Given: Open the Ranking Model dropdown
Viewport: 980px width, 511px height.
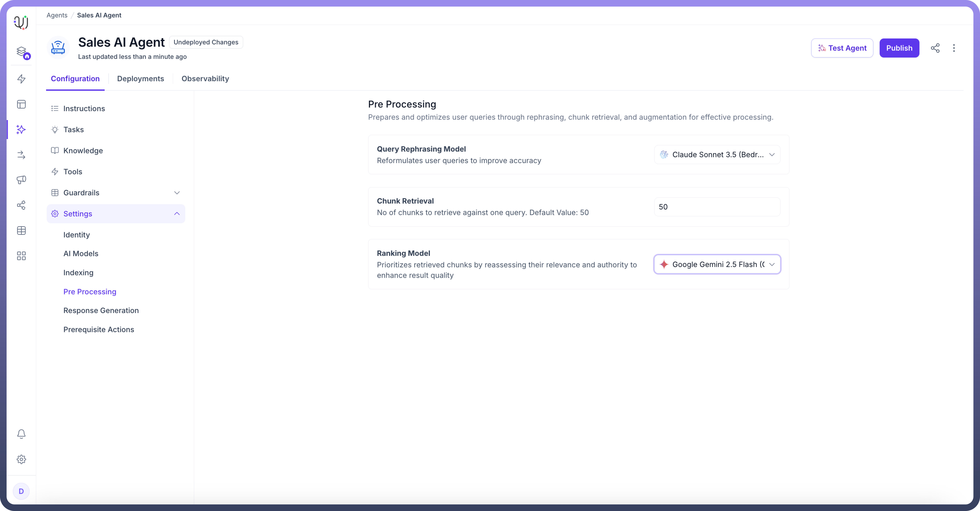Looking at the screenshot, I should point(717,264).
